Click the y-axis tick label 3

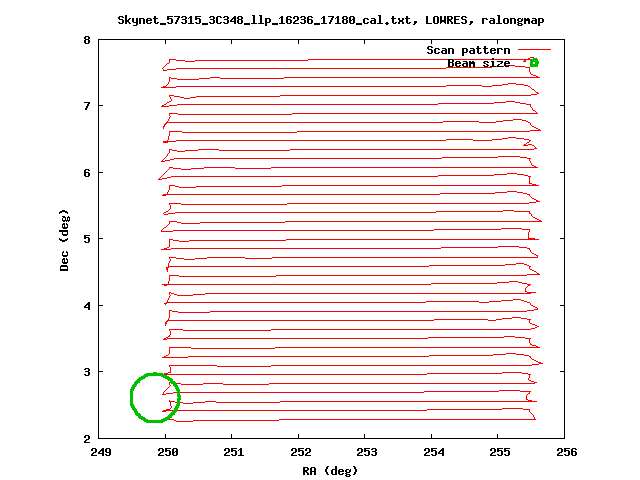(87, 372)
